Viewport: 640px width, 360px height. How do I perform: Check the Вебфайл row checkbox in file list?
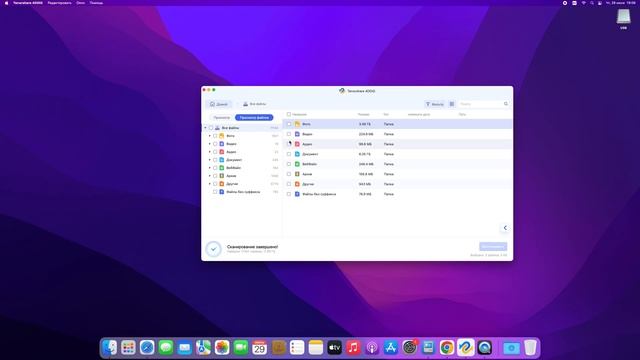[289, 164]
